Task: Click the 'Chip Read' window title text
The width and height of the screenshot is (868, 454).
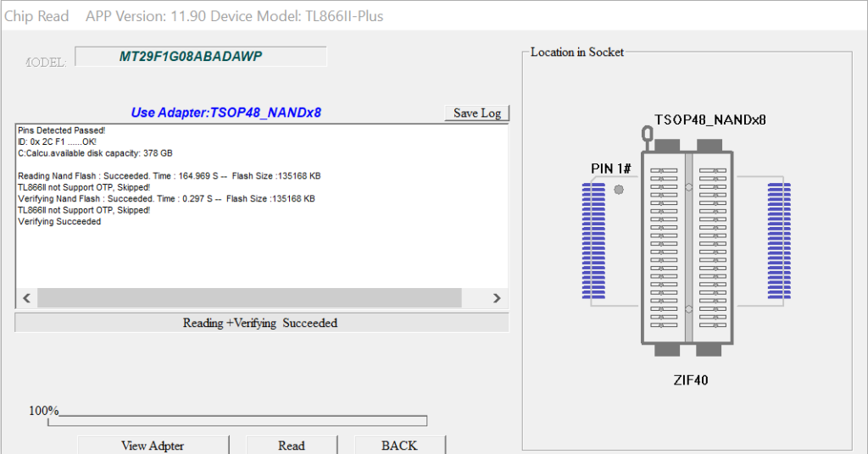Action: click(x=36, y=16)
